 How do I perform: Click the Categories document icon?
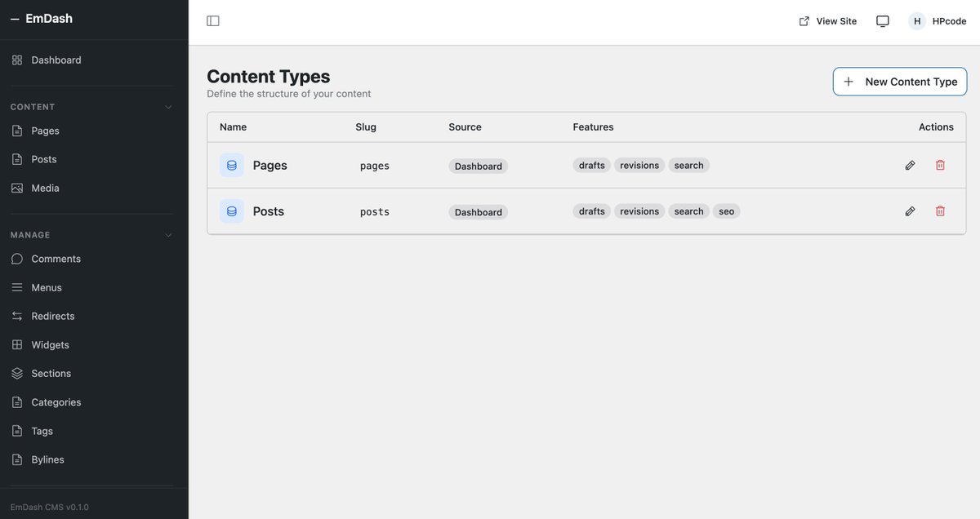(x=17, y=402)
